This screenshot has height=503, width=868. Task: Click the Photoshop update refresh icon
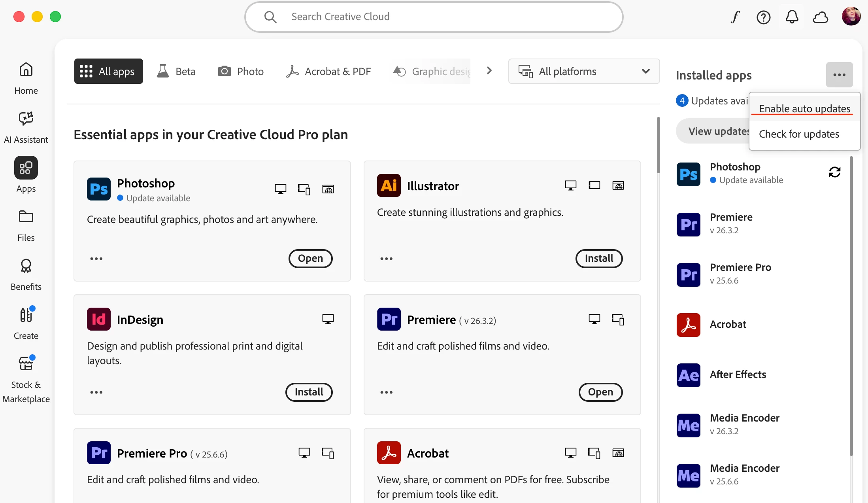(834, 172)
